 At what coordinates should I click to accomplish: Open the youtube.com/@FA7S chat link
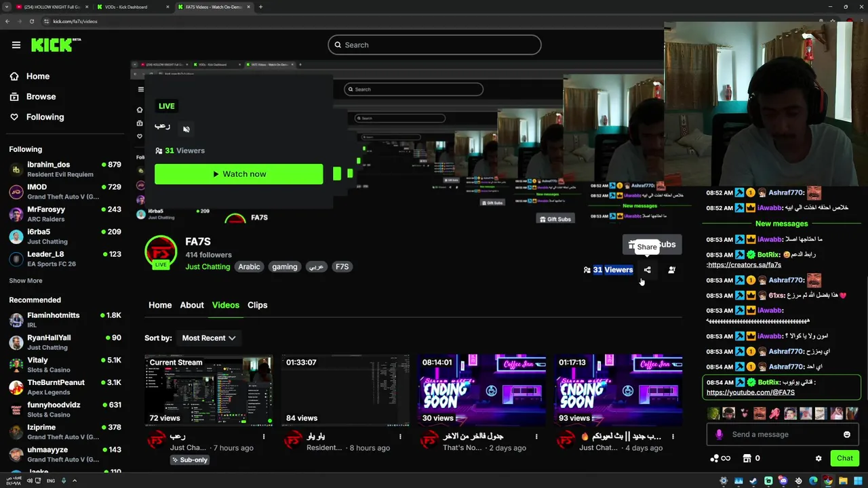[x=751, y=392]
